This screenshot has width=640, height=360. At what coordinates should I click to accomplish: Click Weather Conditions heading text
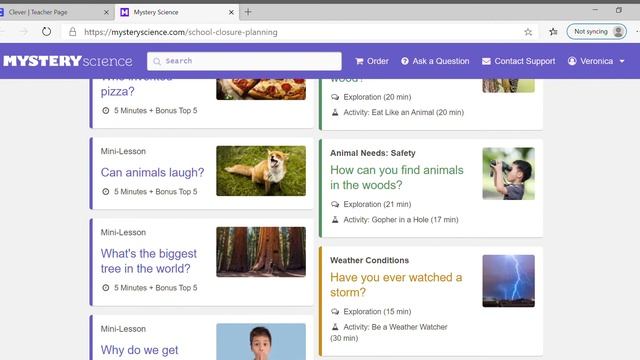pos(369,260)
